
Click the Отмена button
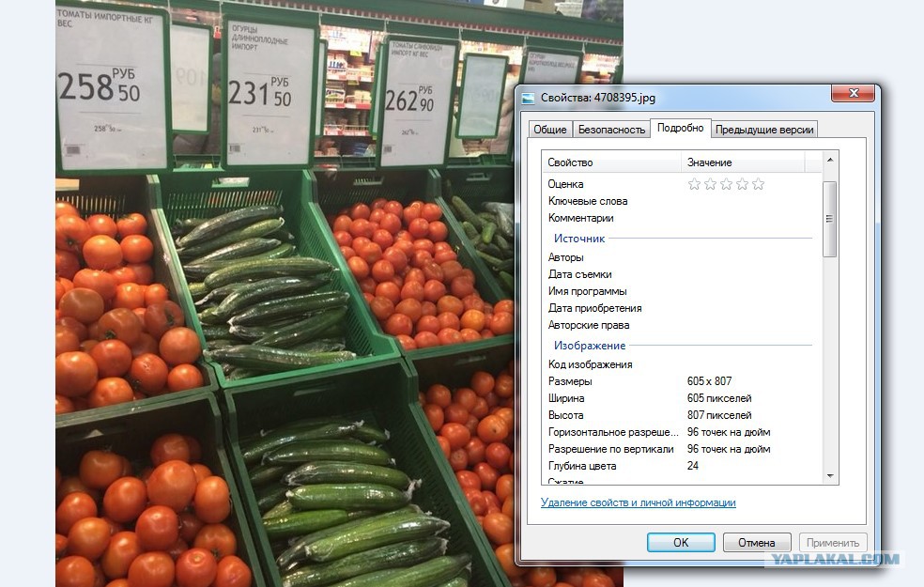pos(757,542)
